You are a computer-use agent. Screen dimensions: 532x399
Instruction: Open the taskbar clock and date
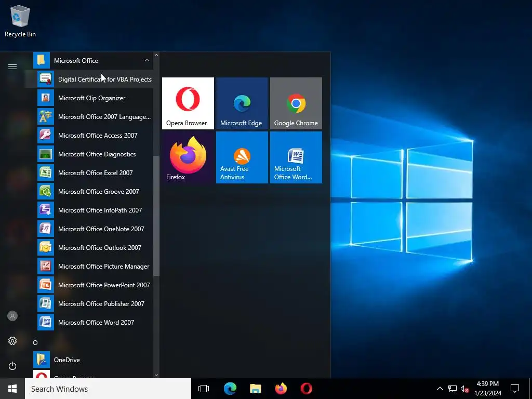point(487,389)
